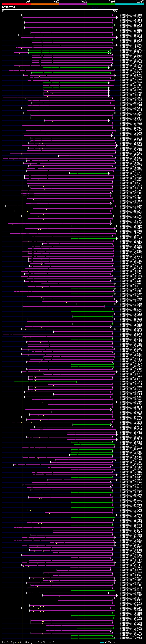This screenshot has height=644, width=146.
Task: Select hit label UniRef100_Q9XIR2
Action: click(x=131, y=15)
